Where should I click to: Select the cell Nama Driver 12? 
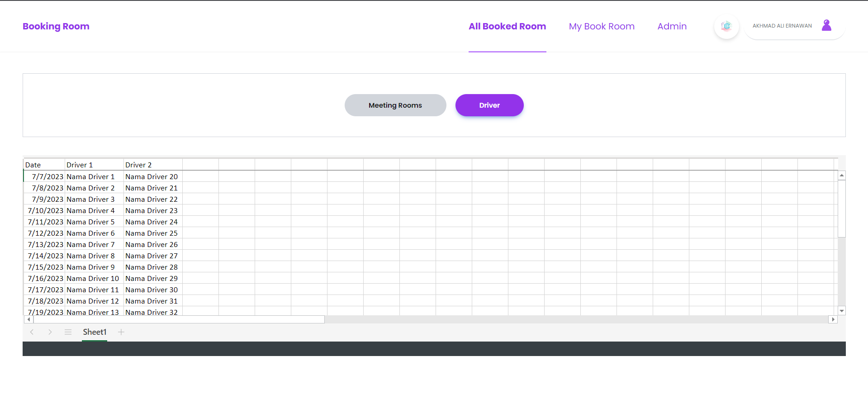94,301
